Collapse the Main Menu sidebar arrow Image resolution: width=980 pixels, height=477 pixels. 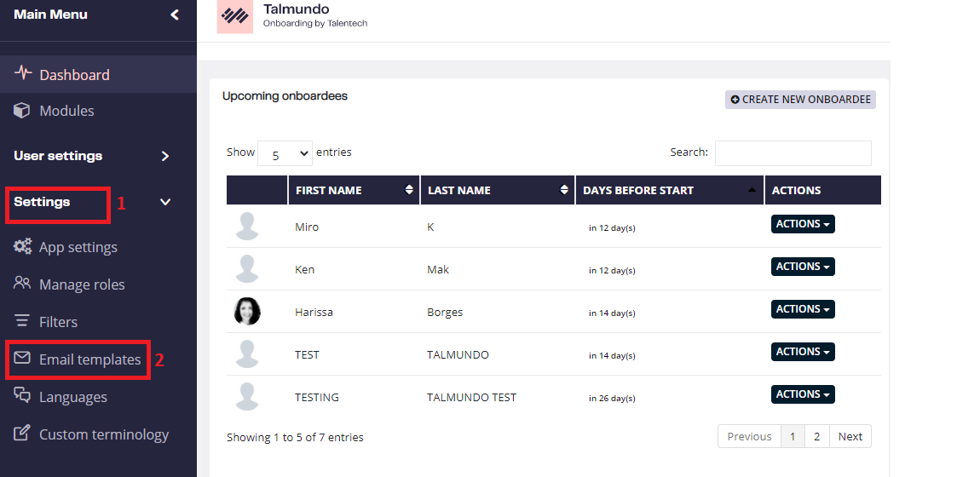click(x=175, y=14)
